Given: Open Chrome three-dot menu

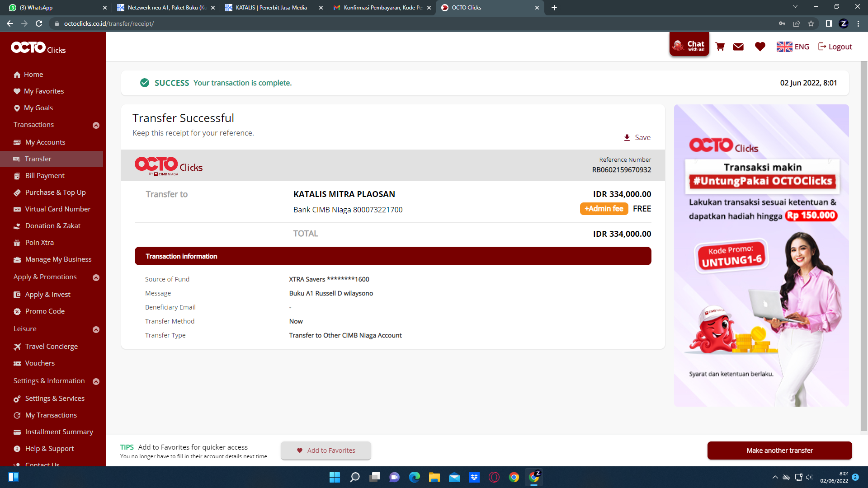Looking at the screenshot, I should click(858, 23).
